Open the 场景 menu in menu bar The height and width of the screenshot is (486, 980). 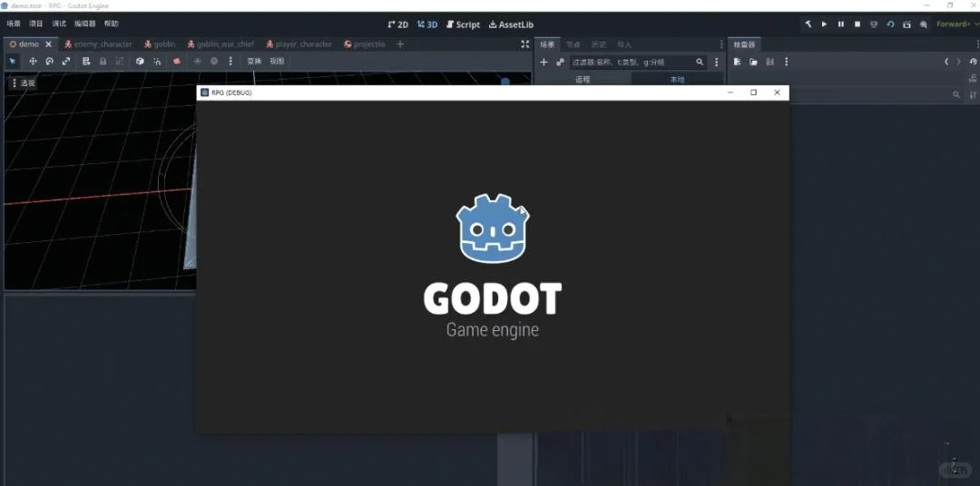[x=13, y=24]
